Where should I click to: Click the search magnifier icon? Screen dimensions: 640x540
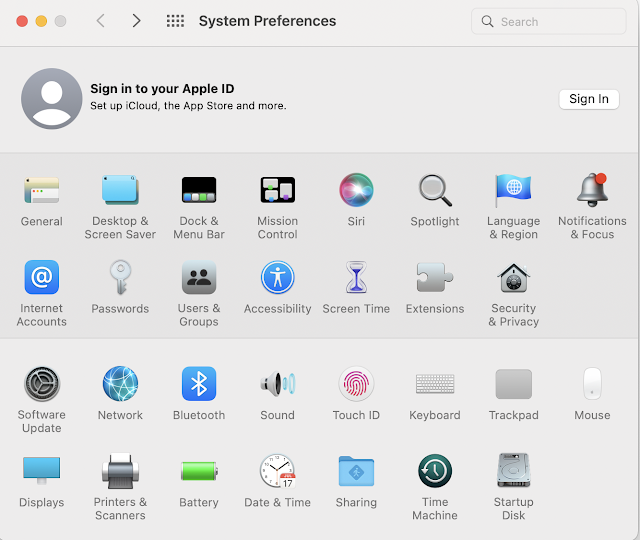[487, 21]
